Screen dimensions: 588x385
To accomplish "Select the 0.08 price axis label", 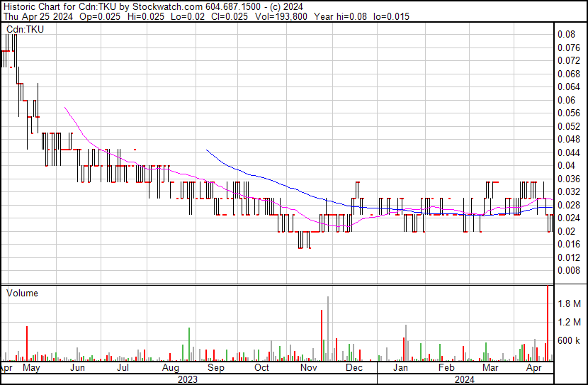I will click(565, 34).
